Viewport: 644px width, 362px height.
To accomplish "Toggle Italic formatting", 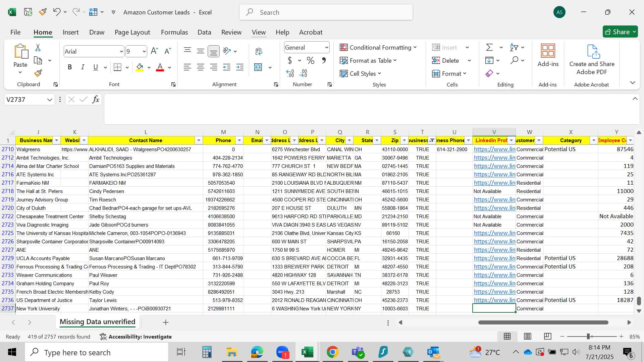I will (x=83, y=67).
